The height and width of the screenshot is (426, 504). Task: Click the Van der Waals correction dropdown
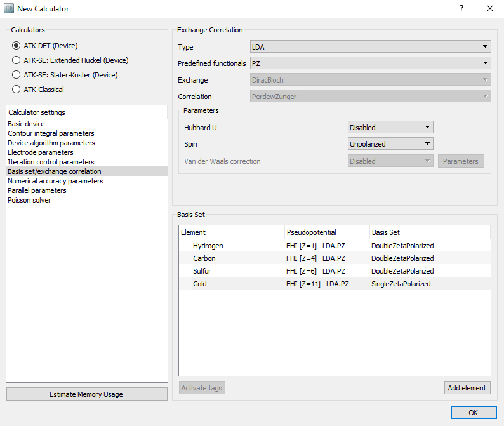coord(390,161)
